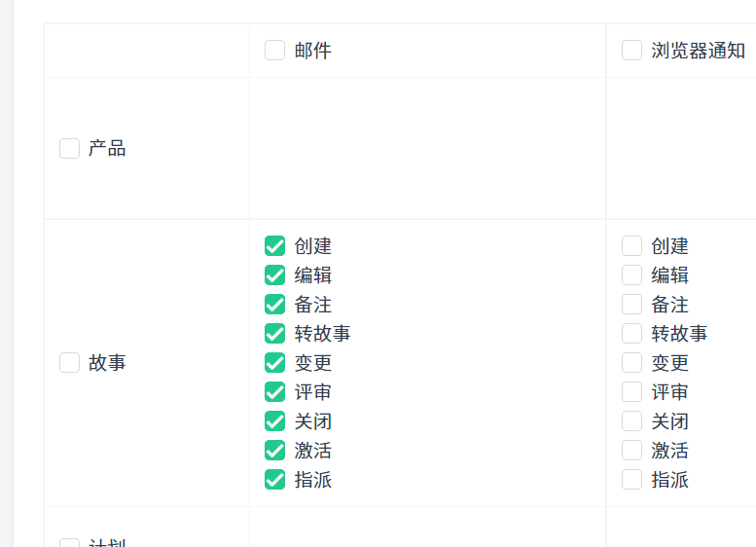
Task: Enable 关闭 under 浏览器通知 column
Action: click(631, 421)
